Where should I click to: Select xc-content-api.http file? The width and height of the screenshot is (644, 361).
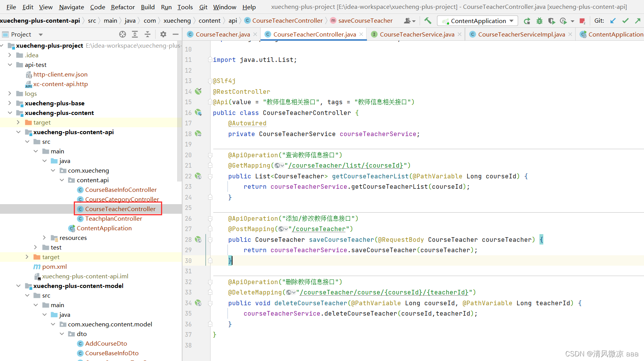click(x=60, y=84)
